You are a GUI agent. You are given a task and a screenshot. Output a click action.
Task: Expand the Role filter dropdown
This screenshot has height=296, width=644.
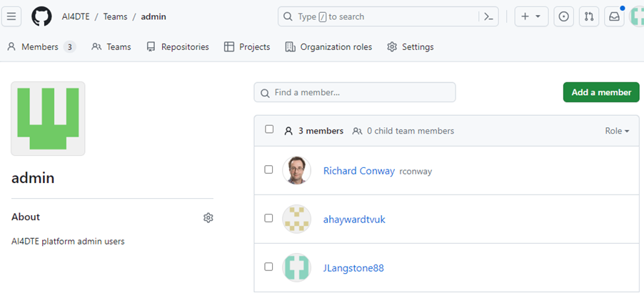(617, 131)
